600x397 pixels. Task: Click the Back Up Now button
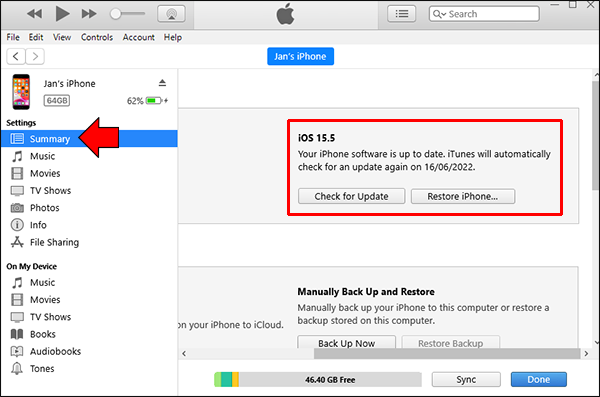pos(346,342)
